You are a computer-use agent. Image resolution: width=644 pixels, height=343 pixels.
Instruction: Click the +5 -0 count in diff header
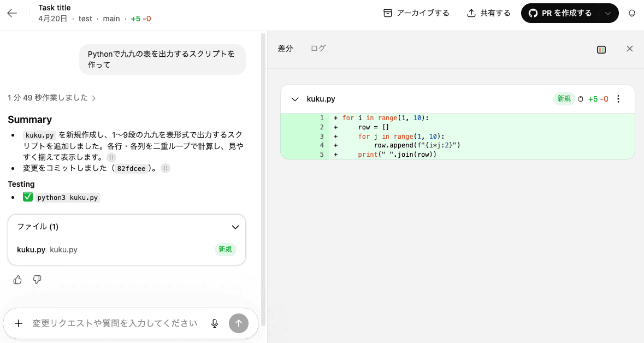pyautogui.click(x=598, y=99)
